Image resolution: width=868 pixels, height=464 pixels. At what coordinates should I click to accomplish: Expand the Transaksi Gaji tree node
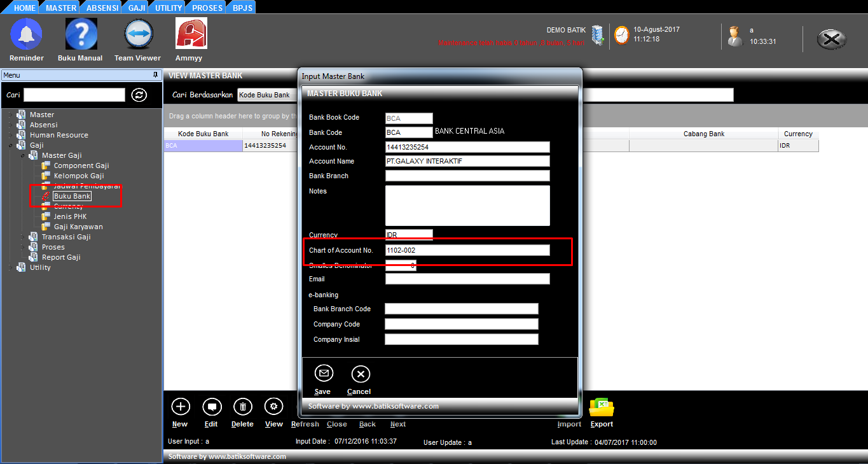click(23, 237)
